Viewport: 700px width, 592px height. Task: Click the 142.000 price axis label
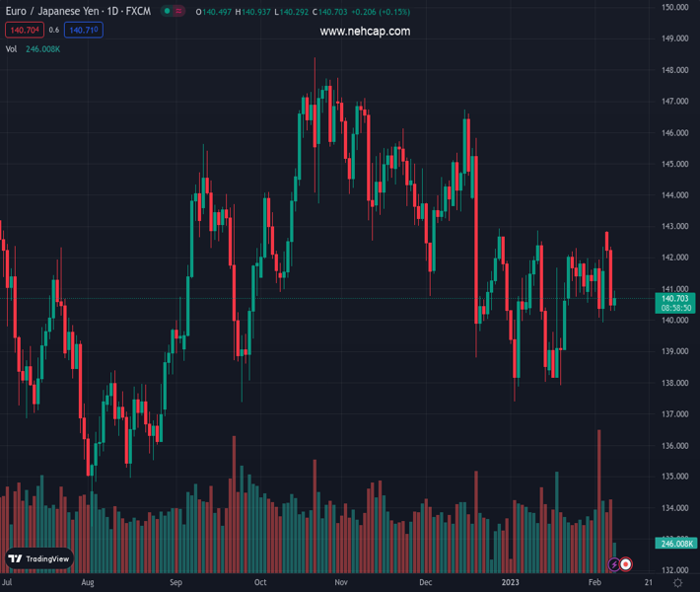click(x=675, y=258)
